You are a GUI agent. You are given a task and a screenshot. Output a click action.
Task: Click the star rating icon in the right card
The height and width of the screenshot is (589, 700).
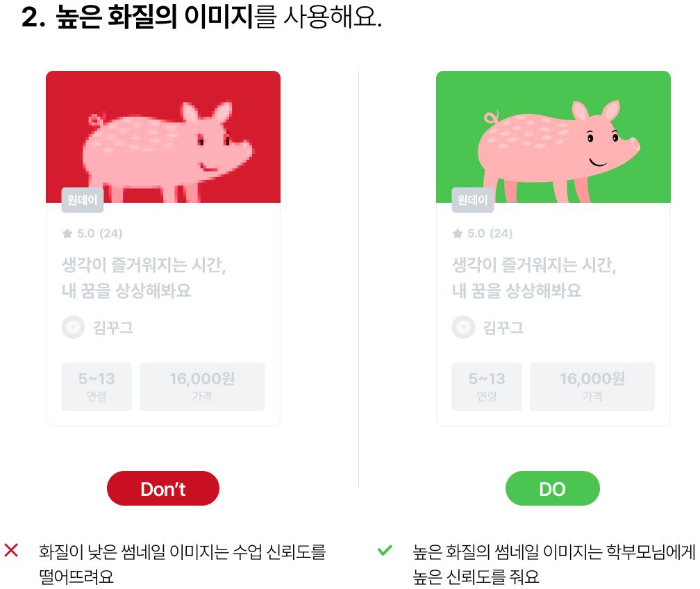point(458,233)
